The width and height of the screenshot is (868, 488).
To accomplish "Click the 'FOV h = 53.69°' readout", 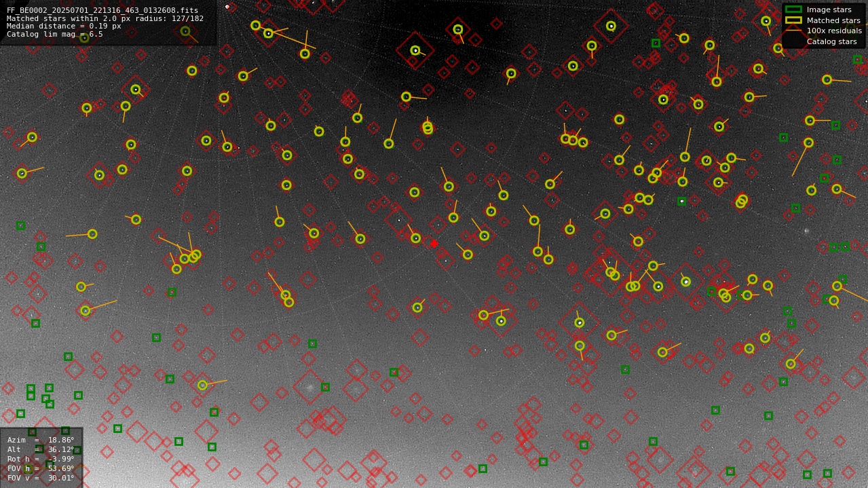I will click(x=41, y=468).
